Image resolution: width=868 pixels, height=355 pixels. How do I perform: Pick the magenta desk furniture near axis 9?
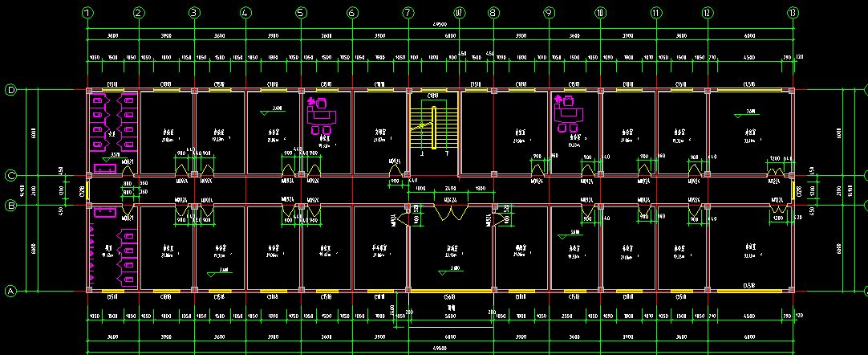click(569, 114)
